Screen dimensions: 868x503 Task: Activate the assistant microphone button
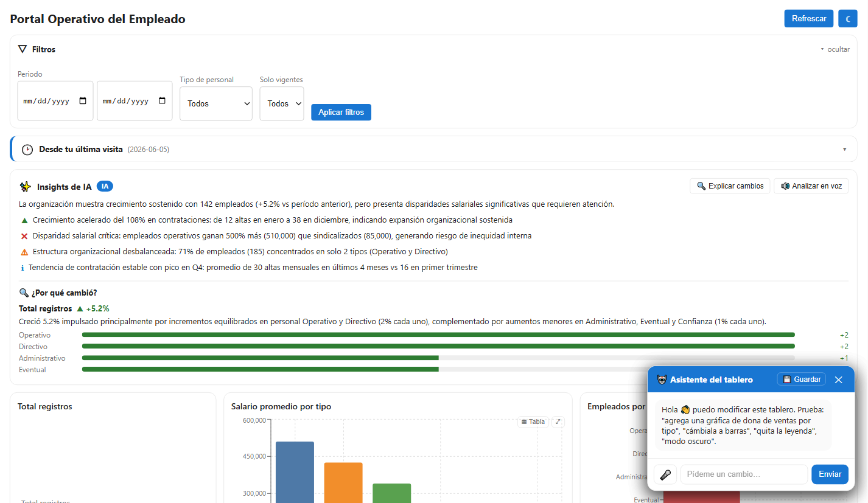click(x=665, y=474)
